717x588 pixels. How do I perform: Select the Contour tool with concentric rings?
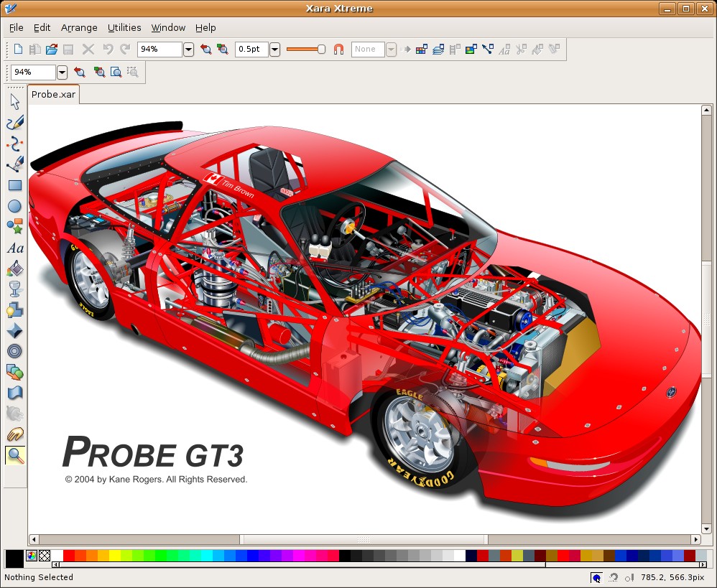click(x=14, y=351)
